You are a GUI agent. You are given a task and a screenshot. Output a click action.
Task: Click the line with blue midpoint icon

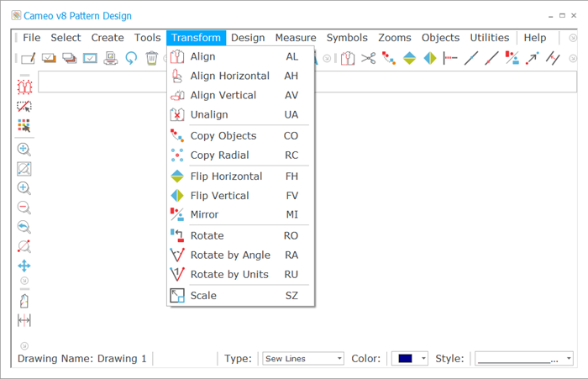[471, 59]
